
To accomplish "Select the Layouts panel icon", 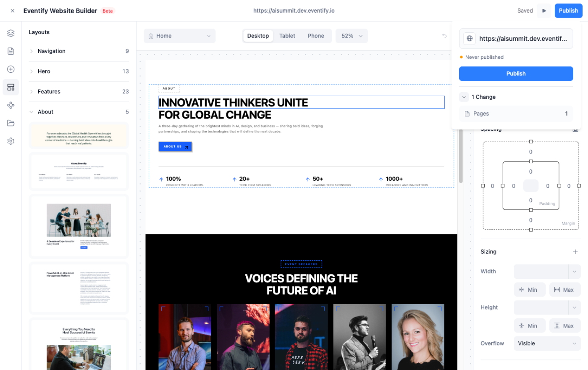I will pyautogui.click(x=11, y=87).
